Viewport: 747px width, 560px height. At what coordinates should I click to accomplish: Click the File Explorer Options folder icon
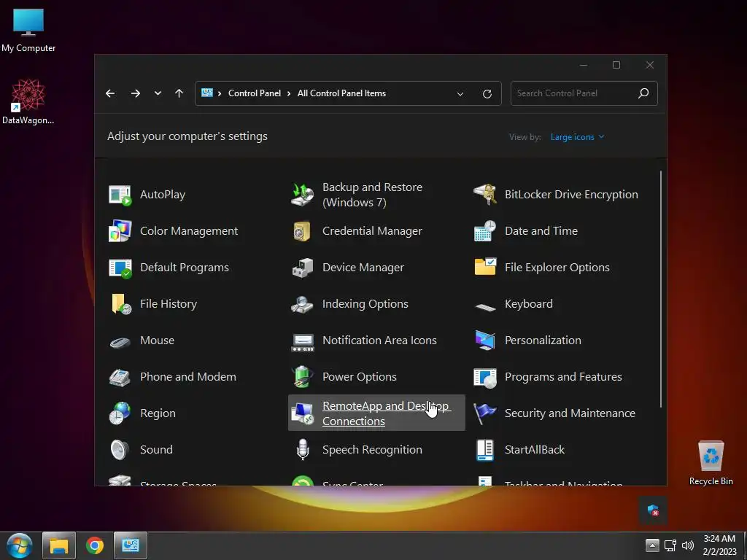(x=484, y=268)
